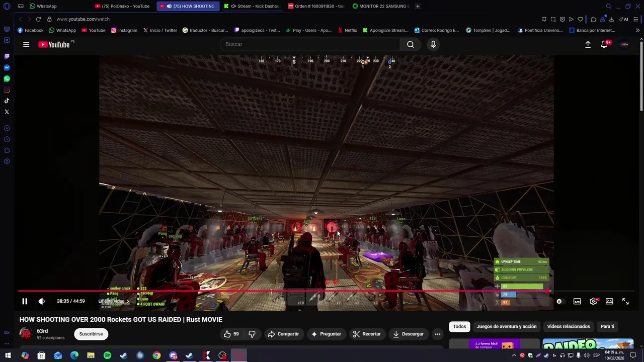Enter fullscreen video mode
This screenshot has height=362, width=644.
[625, 301]
